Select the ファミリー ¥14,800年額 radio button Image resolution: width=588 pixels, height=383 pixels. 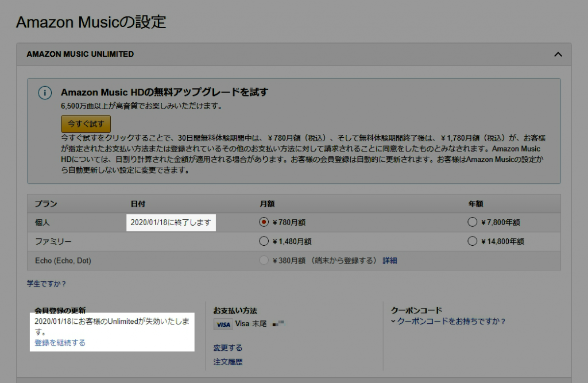[x=472, y=241]
